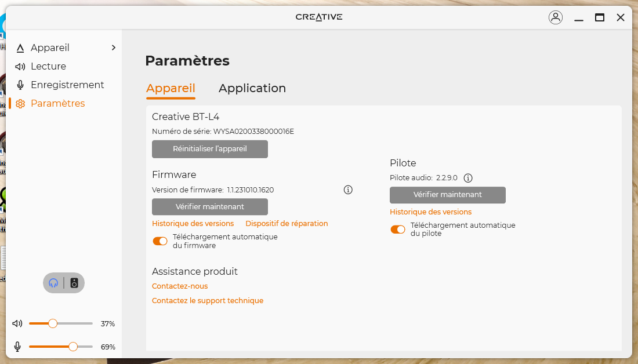Mute playback via speaker volume icon
The height and width of the screenshot is (364, 638).
(18, 323)
